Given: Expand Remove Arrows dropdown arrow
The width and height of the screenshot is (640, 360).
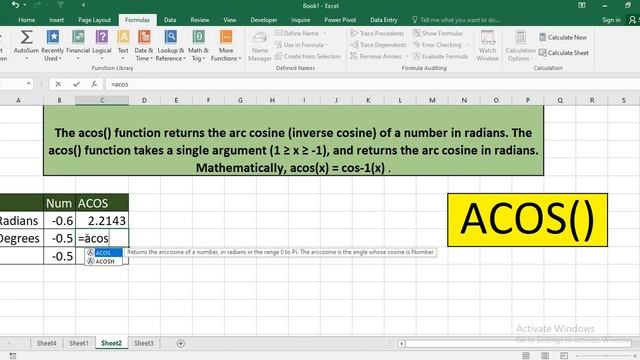Looking at the screenshot, I should [407, 56].
